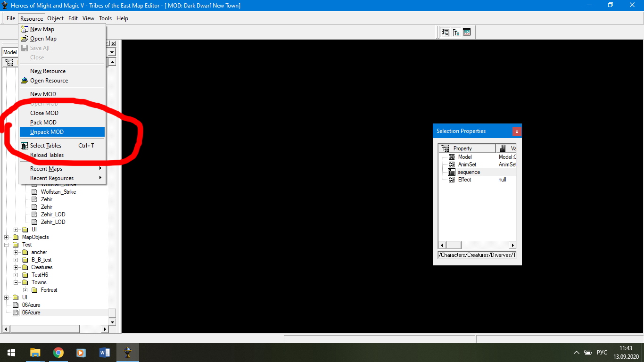This screenshot has height=362, width=644.
Task: Open the View menu
Action: click(x=88, y=18)
